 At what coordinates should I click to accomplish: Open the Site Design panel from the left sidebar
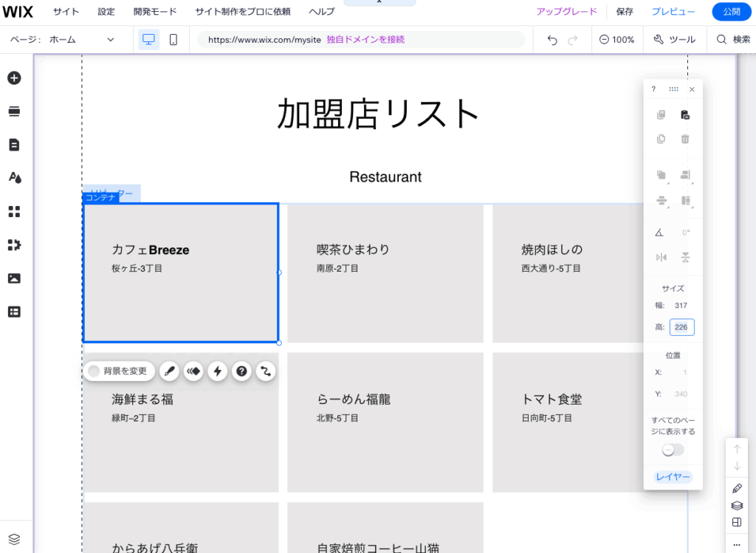pyautogui.click(x=14, y=177)
